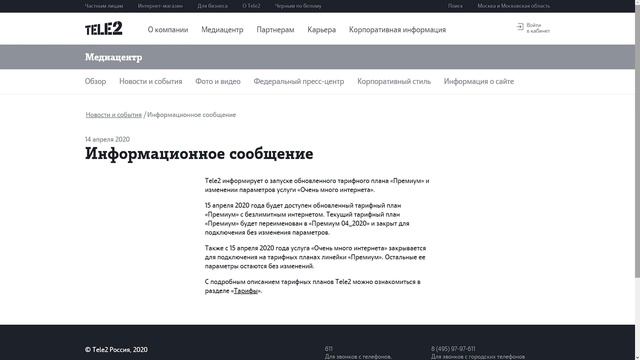Click the date '14 апреля 2020'

(107, 139)
